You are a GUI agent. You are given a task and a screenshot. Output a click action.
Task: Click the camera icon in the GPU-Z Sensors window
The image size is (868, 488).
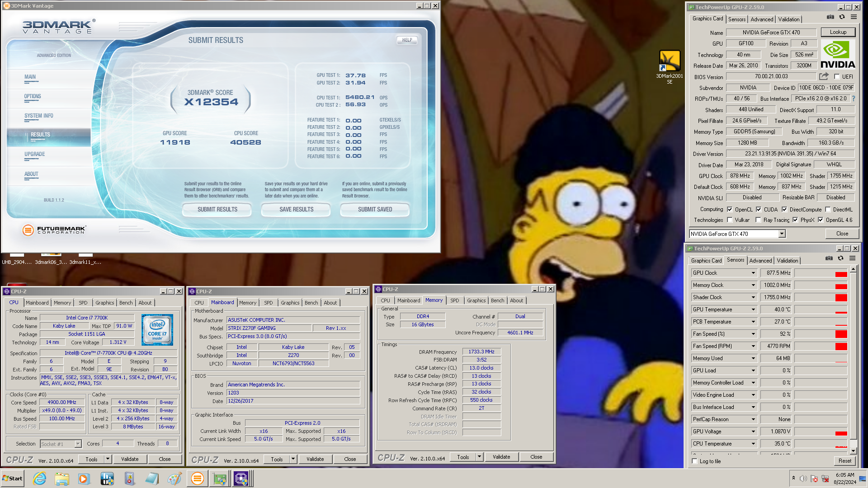pyautogui.click(x=829, y=258)
